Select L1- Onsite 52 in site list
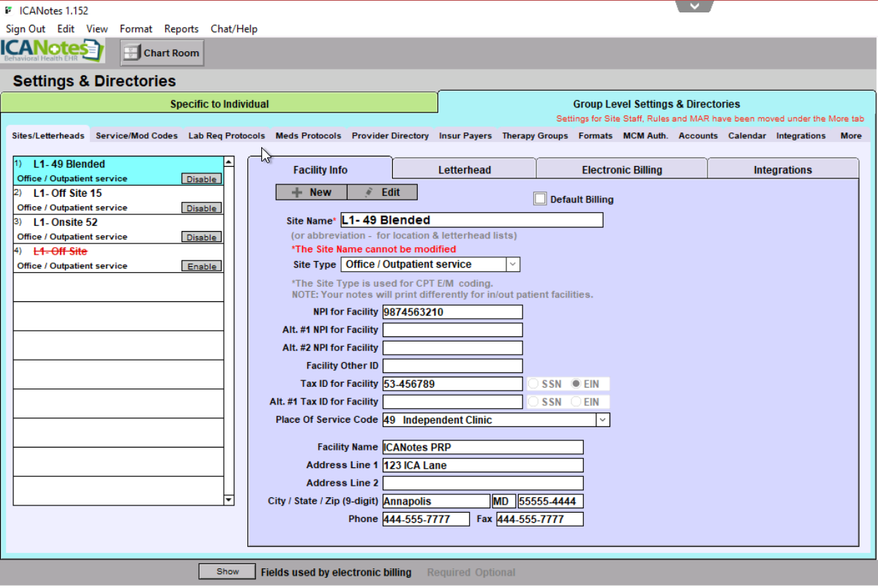 pyautogui.click(x=65, y=222)
